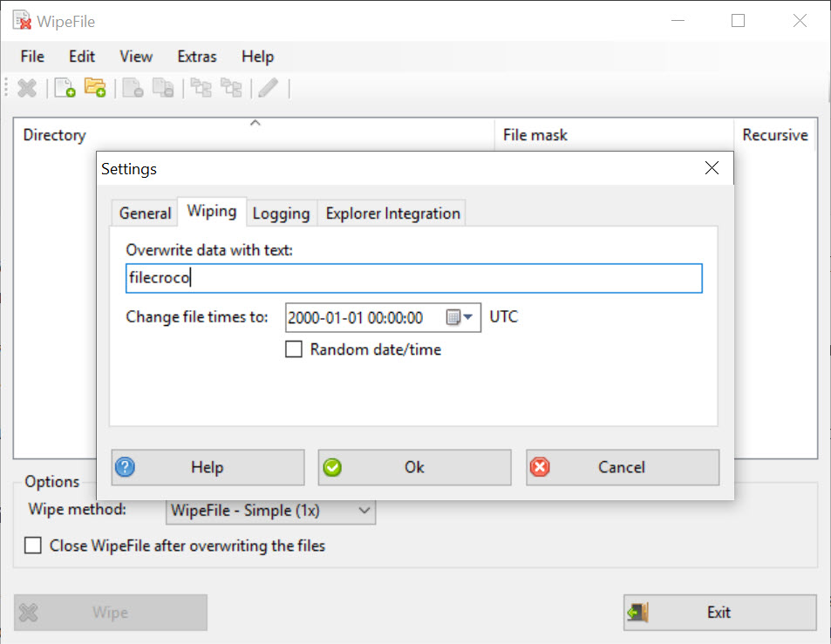This screenshot has height=644, width=831.
Task: Click the blue question mark Help icon
Action: pos(125,467)
